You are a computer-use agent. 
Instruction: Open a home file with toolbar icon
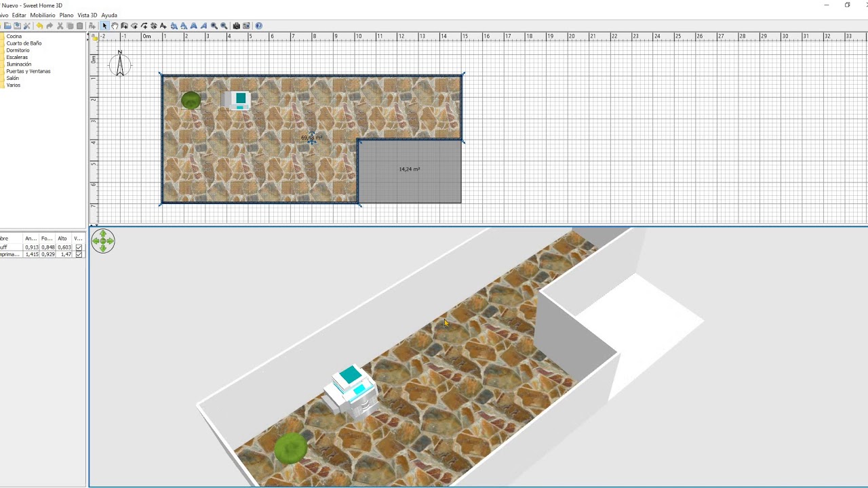pyautogui.click(x=7, y=26)
